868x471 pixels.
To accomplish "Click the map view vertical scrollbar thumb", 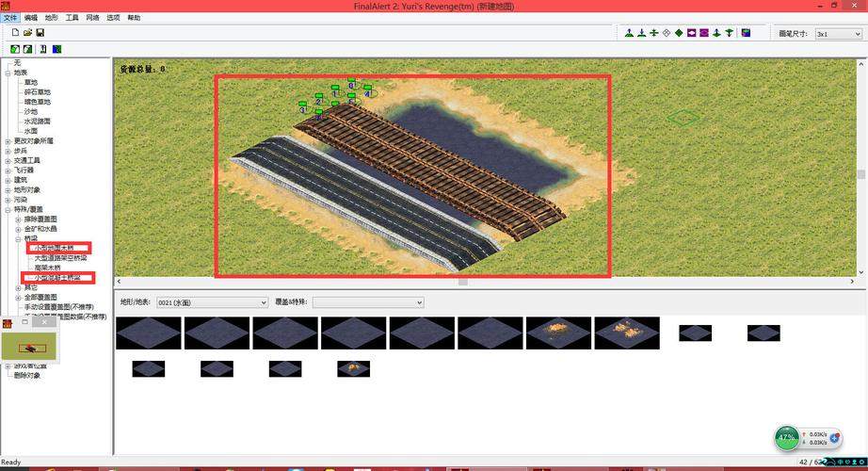I will pos(860,174).
